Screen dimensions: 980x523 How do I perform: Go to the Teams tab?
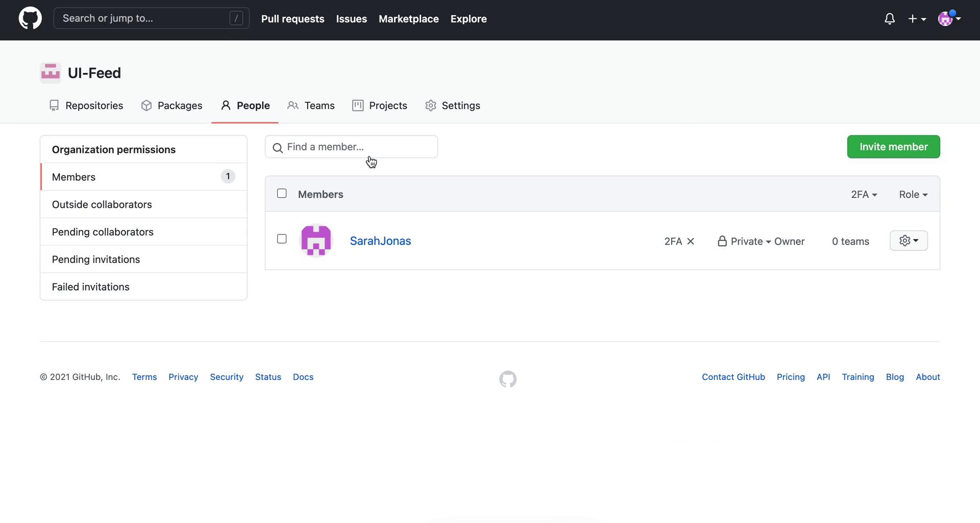(311, 106)
